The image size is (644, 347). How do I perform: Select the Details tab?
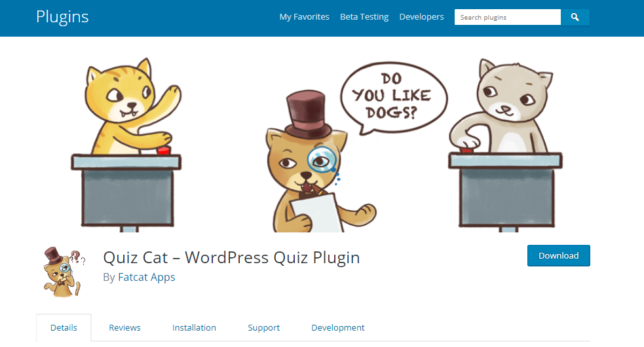tap(64, 328)
